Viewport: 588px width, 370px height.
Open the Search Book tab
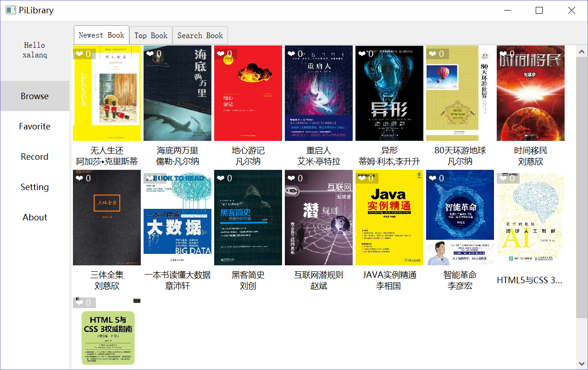tap(200, 36)
